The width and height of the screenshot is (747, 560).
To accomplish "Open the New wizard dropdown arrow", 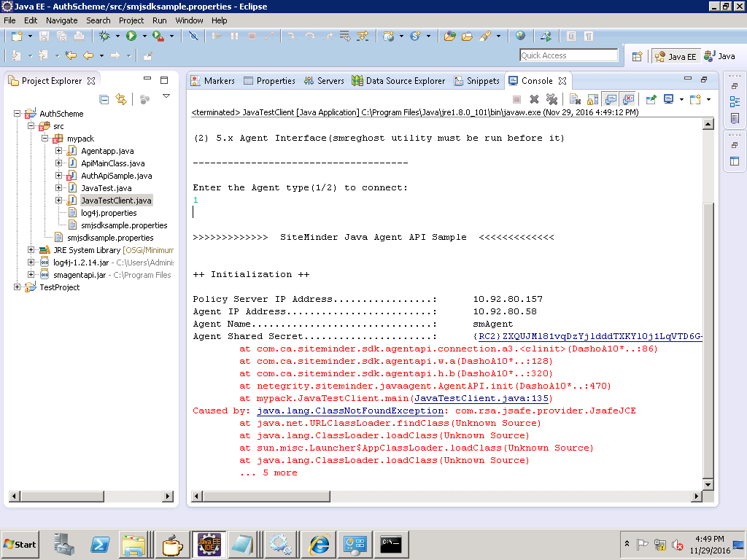I will point(30,36).
